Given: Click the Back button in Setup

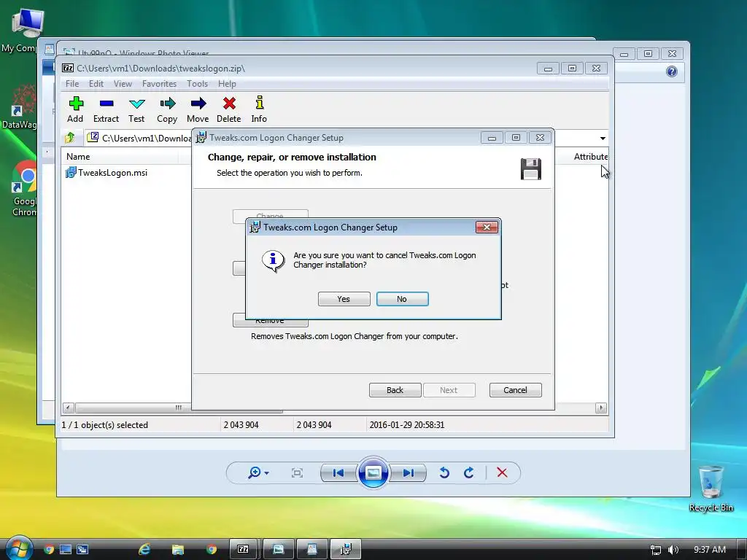Looking at the screenshot, I should pos(395,390).
